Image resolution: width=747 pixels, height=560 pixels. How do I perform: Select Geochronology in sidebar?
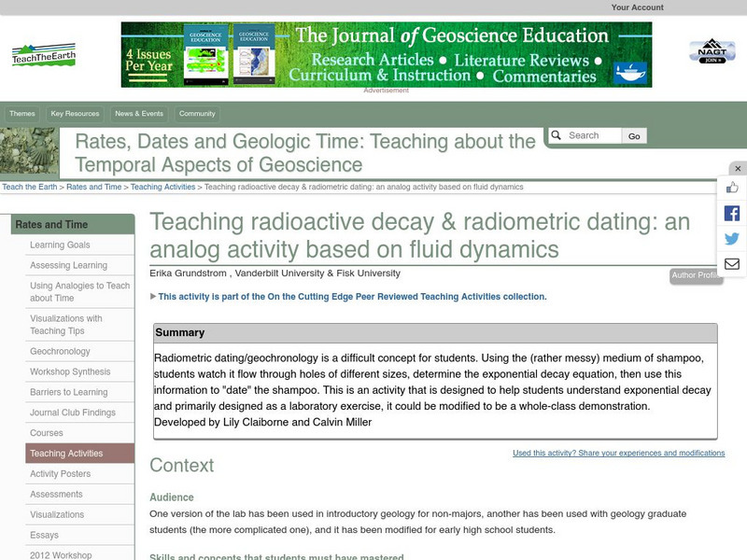[79, 352]
